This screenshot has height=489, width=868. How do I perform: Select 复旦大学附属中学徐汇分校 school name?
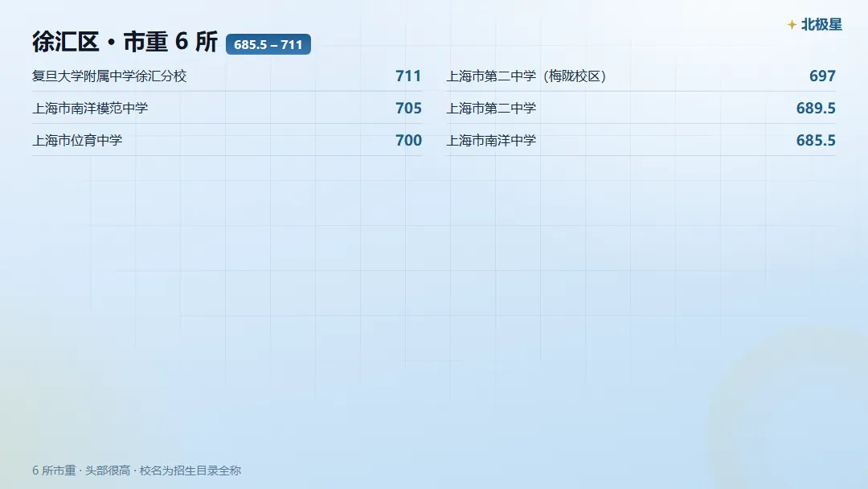[x=109, y=76]
